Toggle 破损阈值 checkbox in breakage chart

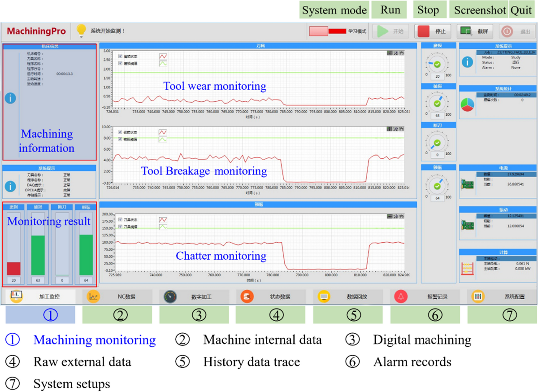pos(120,139)
